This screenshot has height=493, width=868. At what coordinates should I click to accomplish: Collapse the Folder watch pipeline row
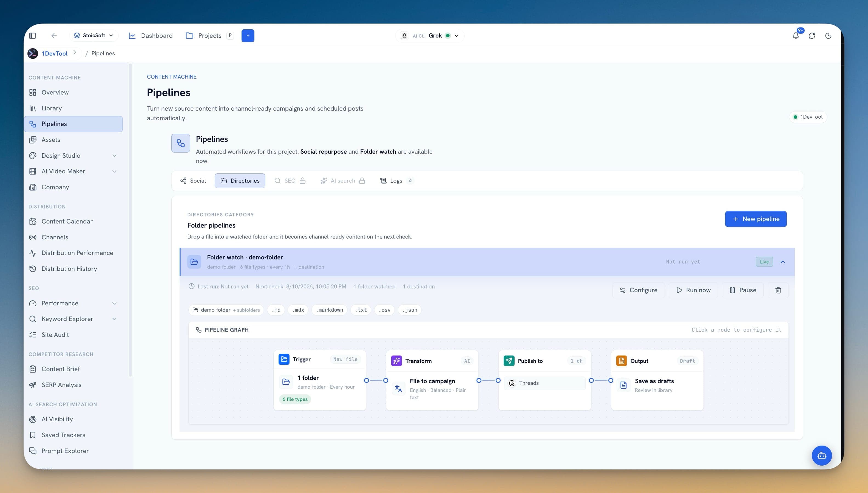click(782, 262)
